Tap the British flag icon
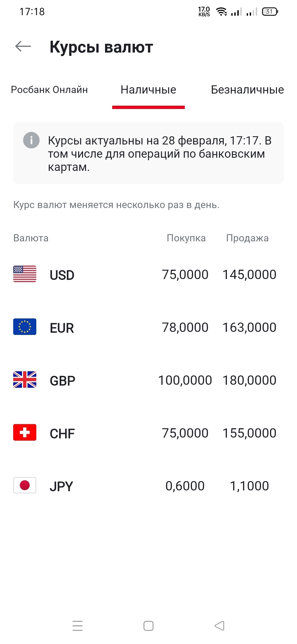 click(25, 380)
